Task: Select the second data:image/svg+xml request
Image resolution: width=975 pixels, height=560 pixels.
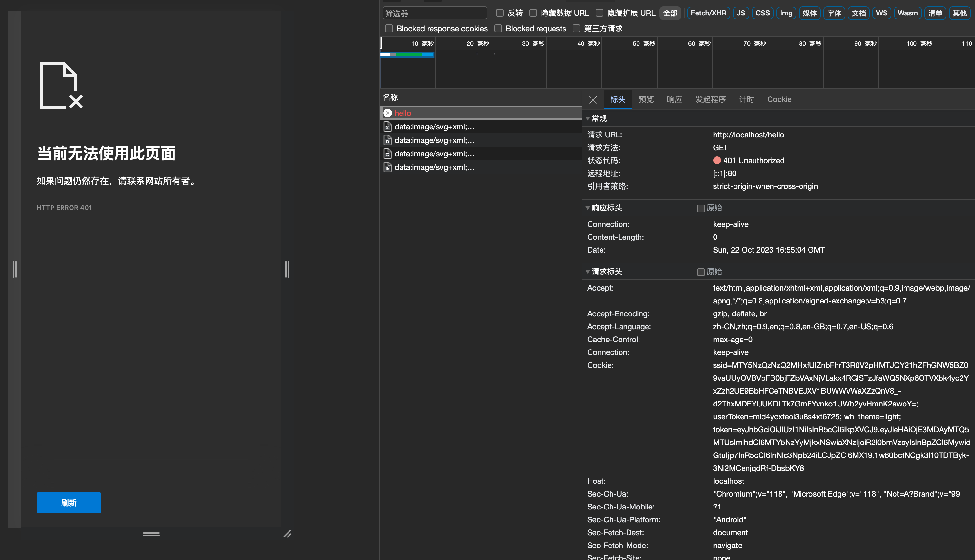Action: click(x=480, y=140)
